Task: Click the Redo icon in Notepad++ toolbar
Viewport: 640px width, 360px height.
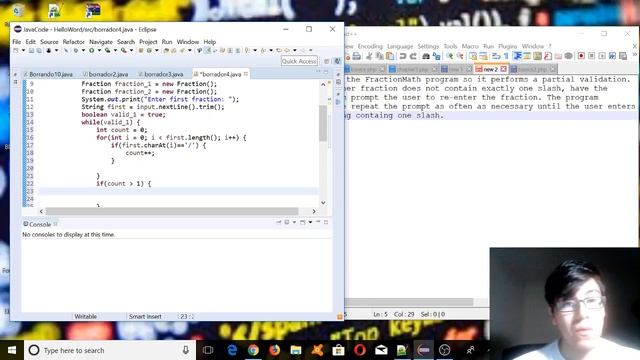Action: (x=413, y=56)
